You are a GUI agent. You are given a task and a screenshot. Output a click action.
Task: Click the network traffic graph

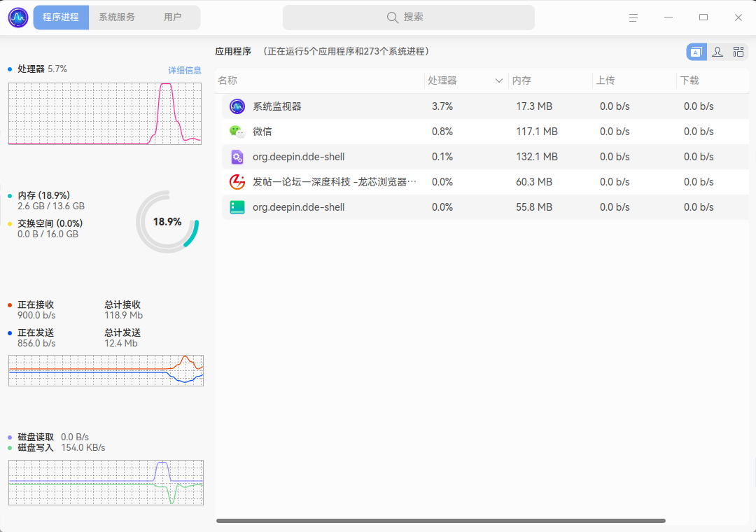106,370
